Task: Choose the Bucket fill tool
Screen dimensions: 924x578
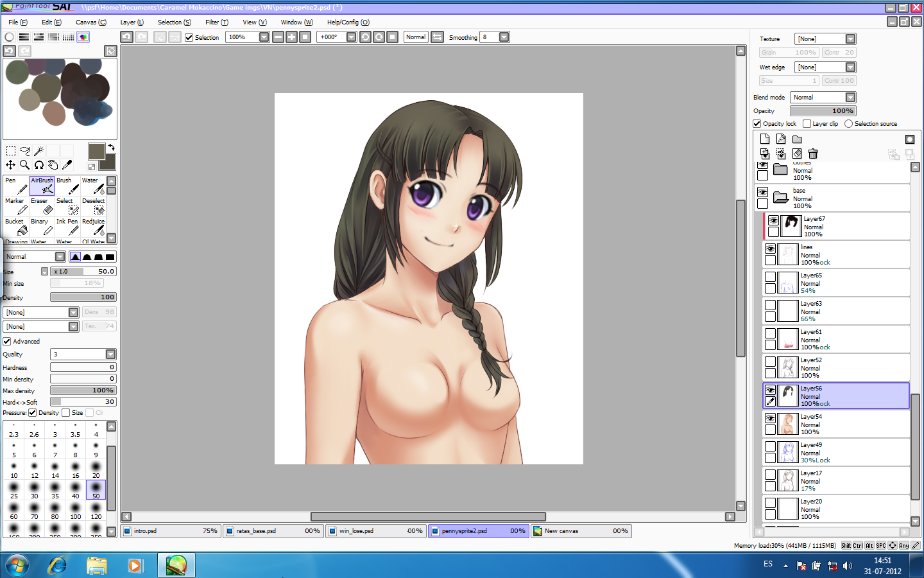Action: pyautogui.click(x=16, y=227)
